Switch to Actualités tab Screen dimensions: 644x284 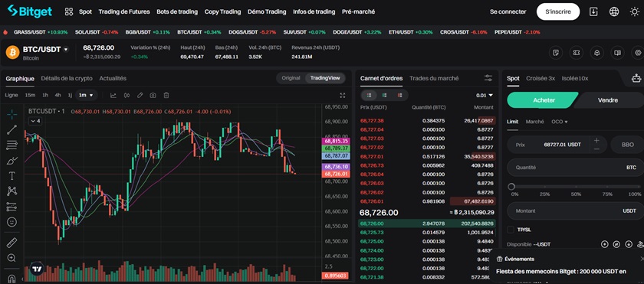[x=113, y=78]
